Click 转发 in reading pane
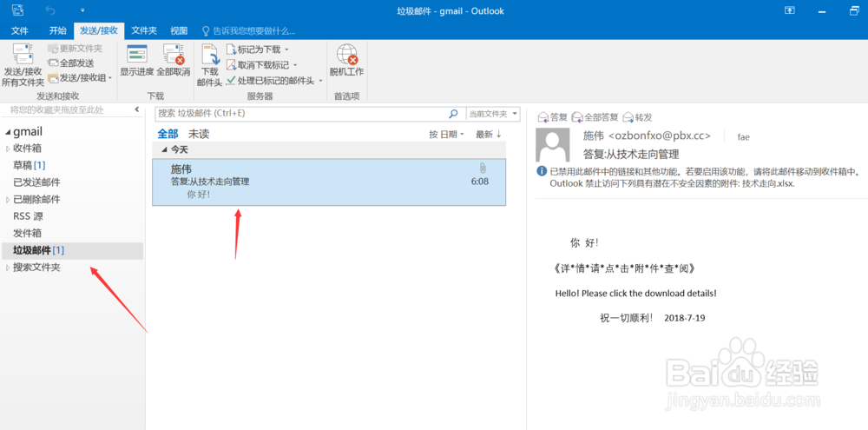This screenshot has width=868, height=430. 638,117
